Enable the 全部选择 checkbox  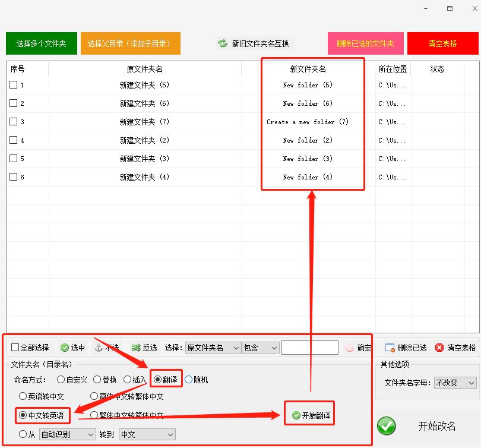point(15,348)
